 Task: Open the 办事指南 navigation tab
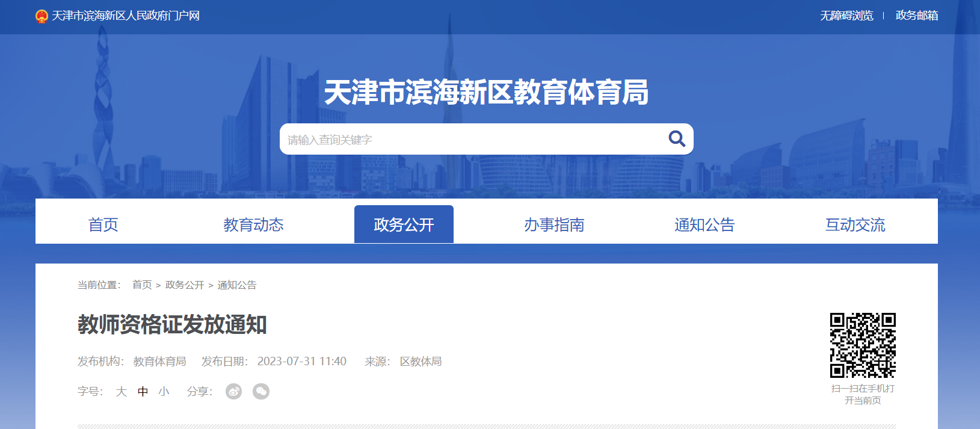(554, 224)
